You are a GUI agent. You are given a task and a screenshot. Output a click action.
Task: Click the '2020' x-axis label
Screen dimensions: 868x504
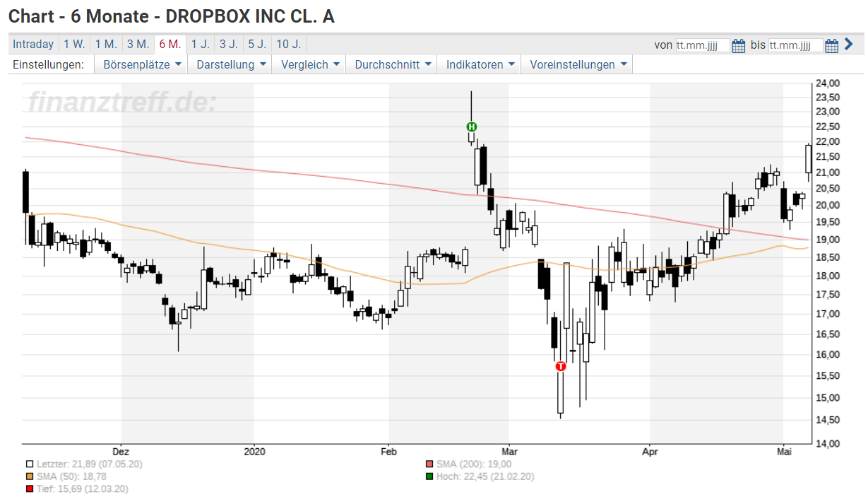tap(254, 450)
